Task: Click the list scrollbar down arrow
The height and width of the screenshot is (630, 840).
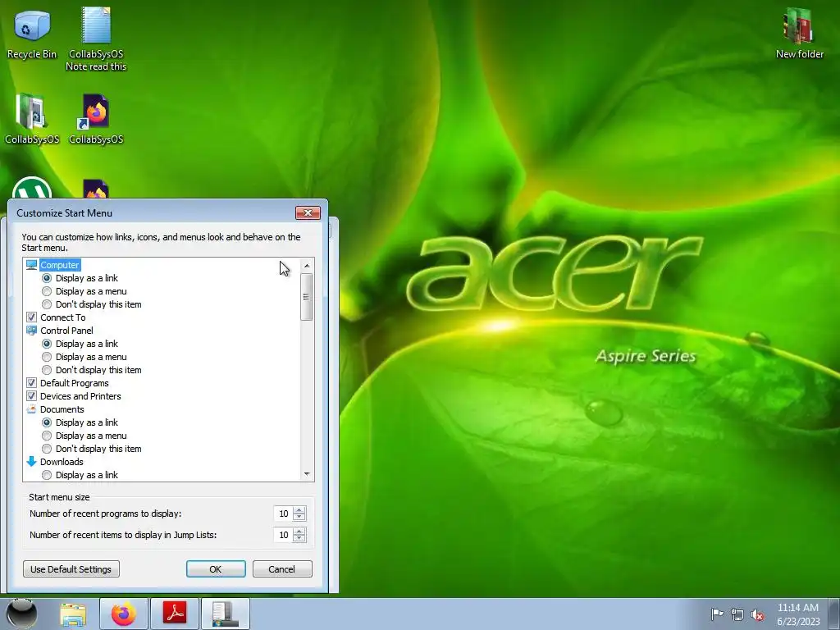Action: tap(307, 474)
